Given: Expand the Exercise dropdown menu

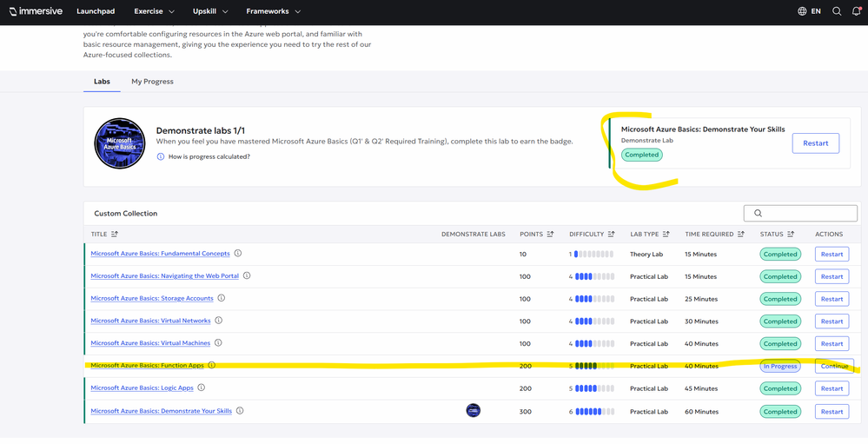Looking at the screenshot, I should (154, 11).
